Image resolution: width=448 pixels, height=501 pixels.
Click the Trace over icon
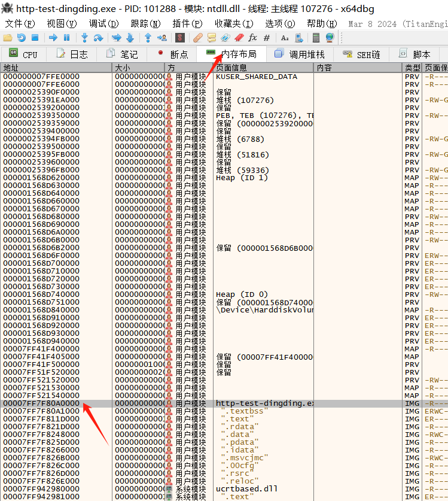[130, 38]
